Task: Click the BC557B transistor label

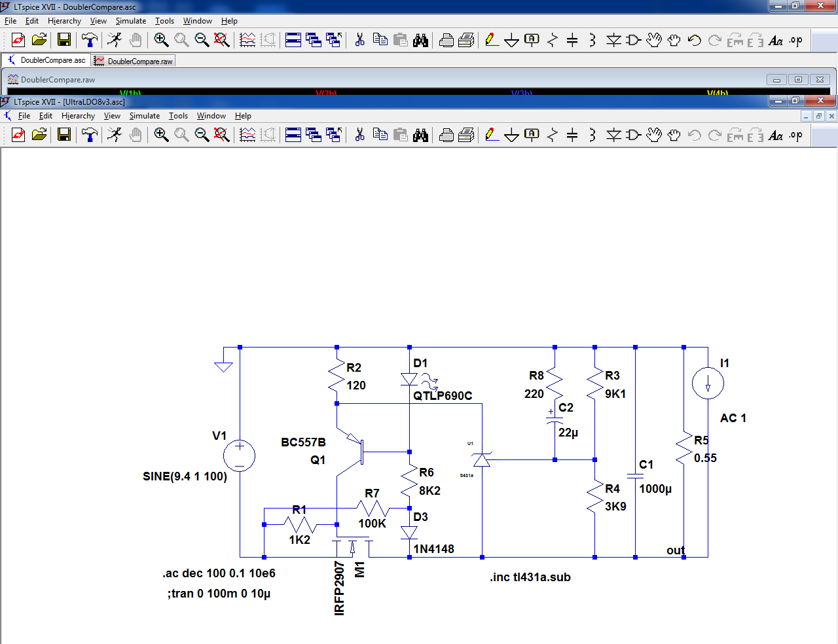Action: [x=303, y=442]
